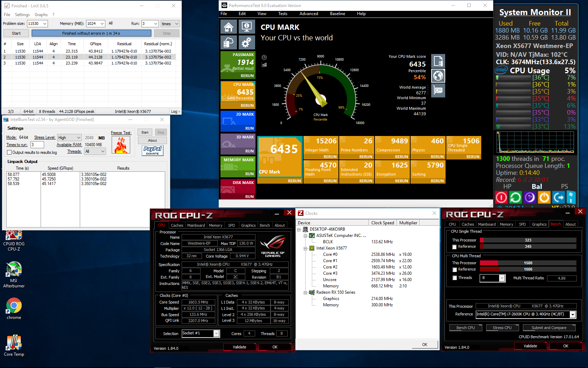588x368 pixels.
Task: Open Run count dropdown in LinX
Action: (156, 23)
